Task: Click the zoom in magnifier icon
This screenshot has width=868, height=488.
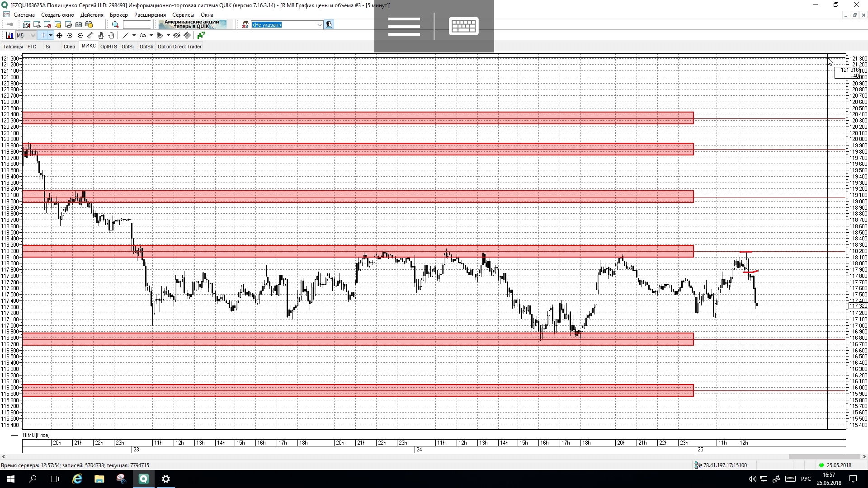Action: 70,35
